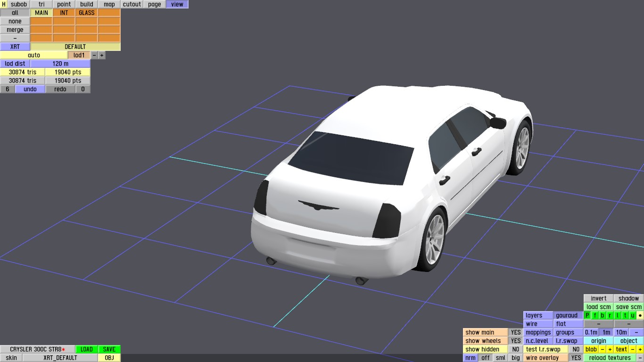Edit the 120 m LOD distance value
The image size is (644, 362).
pos(60,64)
